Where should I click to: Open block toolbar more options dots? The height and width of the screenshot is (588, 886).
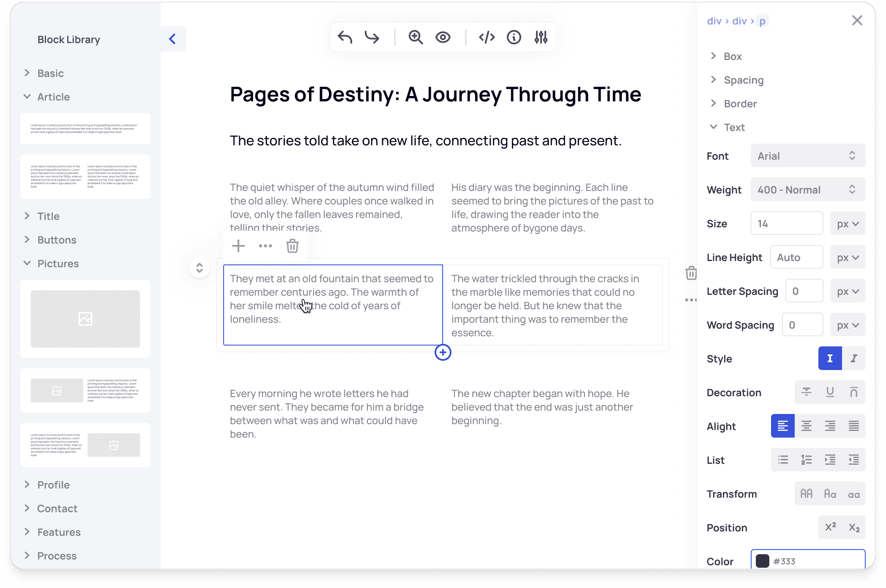[265, 246]
